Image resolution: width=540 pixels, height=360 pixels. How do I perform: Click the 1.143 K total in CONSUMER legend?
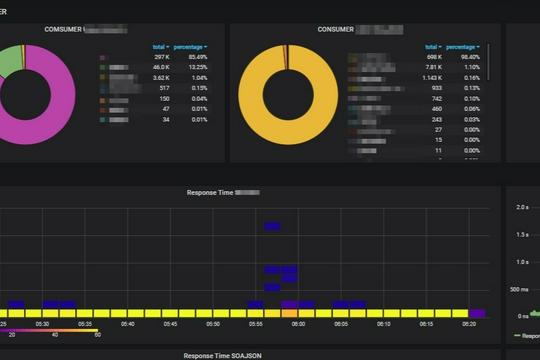coord(432,78)
